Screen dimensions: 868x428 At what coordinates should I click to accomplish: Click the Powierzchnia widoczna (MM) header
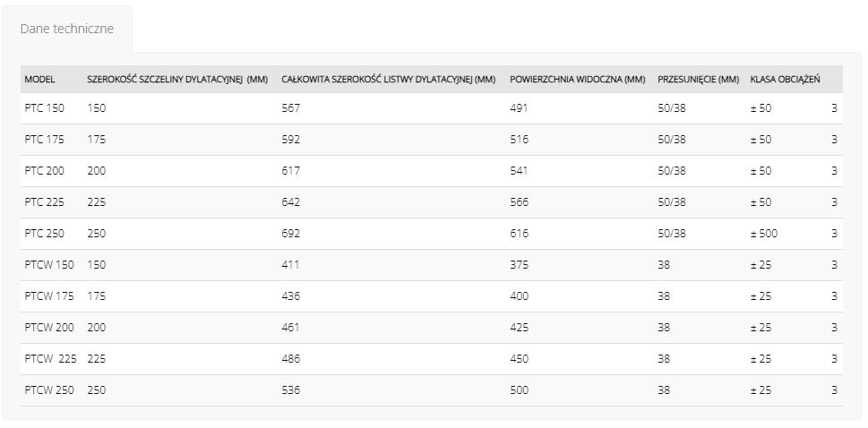[578, 80]
